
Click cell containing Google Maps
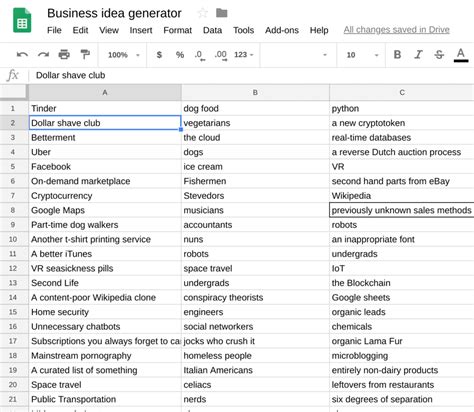(x=105, y=210)
